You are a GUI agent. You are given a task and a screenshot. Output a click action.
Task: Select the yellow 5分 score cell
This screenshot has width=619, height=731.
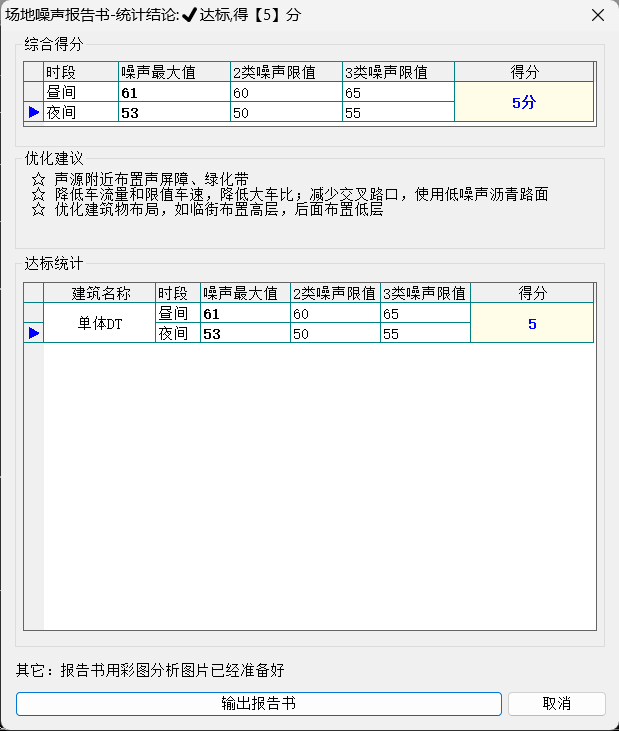coord(524,102)
